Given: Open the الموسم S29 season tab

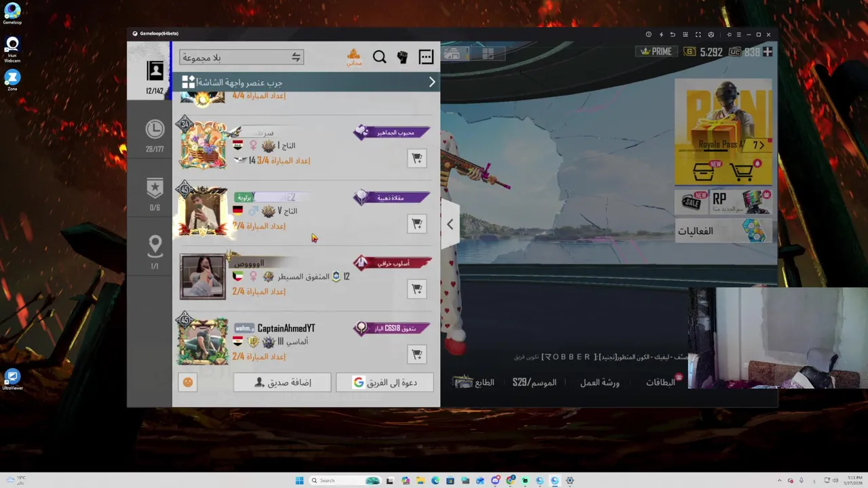Looking at the screenshot, I should [x=534, y=382].
